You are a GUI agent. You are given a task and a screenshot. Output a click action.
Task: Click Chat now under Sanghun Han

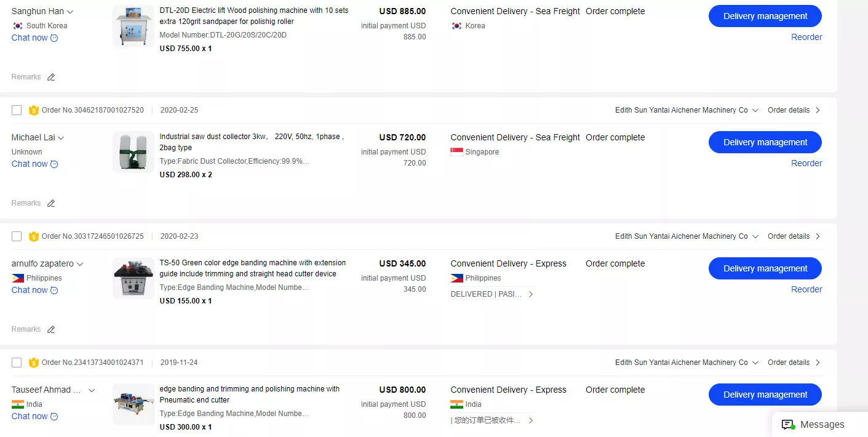pyautogui.click(x=30, y=38)
